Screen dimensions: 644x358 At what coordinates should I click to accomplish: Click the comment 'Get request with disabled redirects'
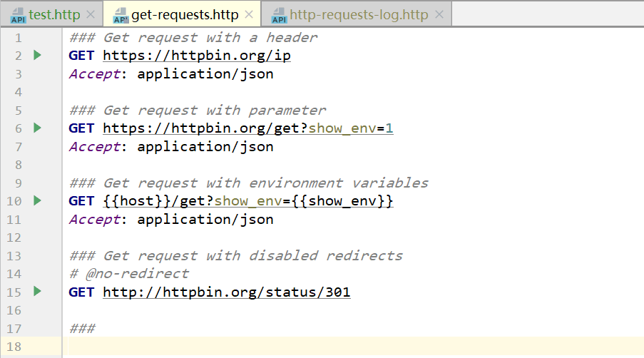236,255
